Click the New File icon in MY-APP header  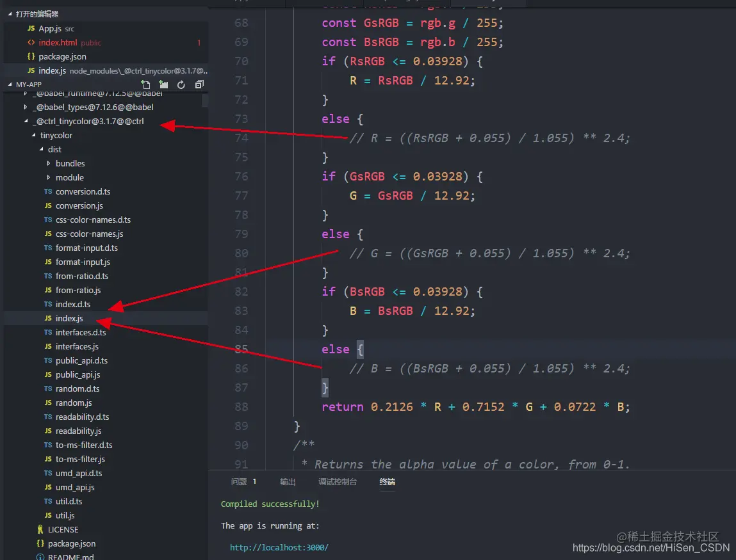click(x=145, y=84)
